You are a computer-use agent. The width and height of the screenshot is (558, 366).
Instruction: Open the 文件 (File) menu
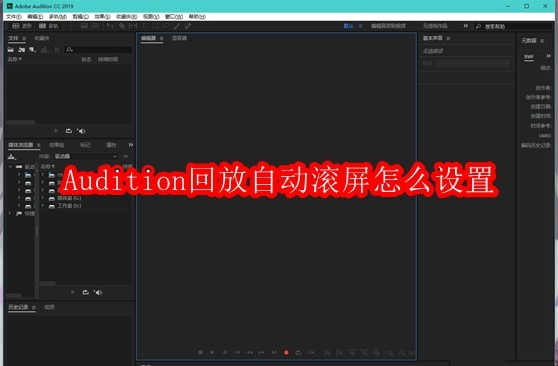[14, 16]
